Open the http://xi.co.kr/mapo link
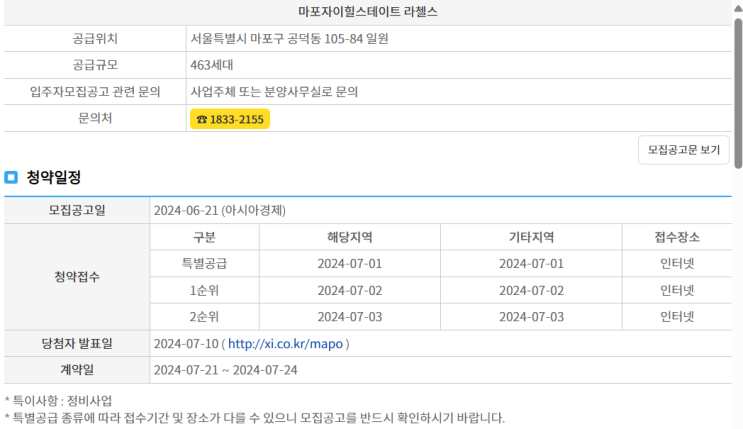The image size is (743, 429). 285,344
